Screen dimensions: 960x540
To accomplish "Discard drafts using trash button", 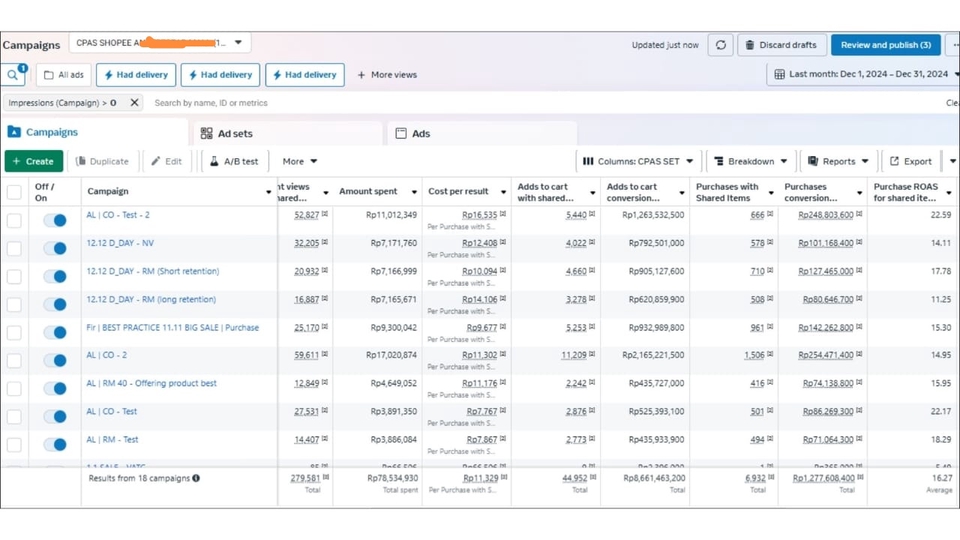I will [x=781, y=45].
